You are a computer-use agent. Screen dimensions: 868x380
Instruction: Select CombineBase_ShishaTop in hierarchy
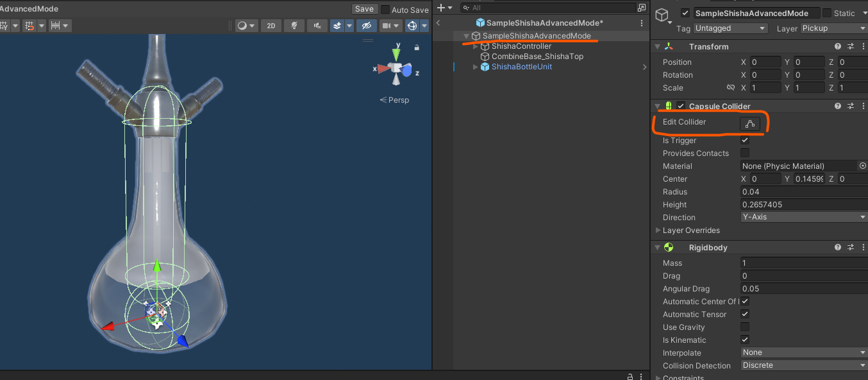click(537, 56)
